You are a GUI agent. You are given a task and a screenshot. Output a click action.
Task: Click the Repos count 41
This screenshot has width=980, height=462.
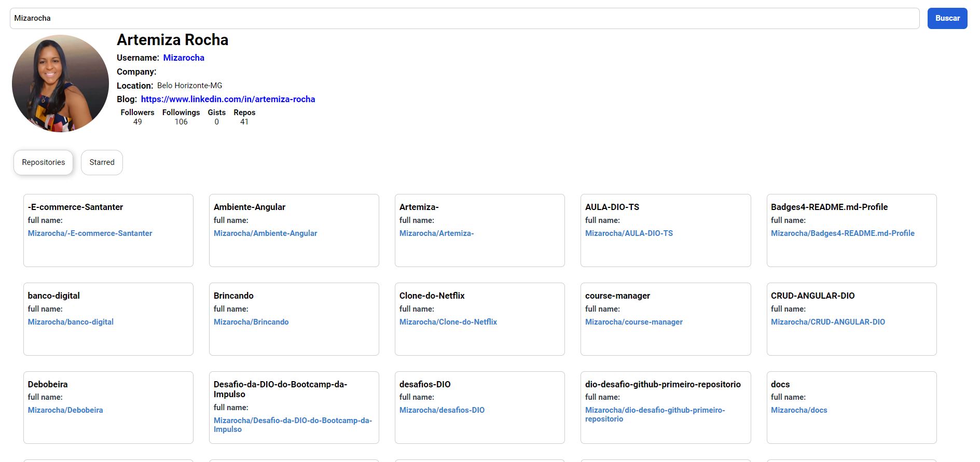click(x=244, y=122)
